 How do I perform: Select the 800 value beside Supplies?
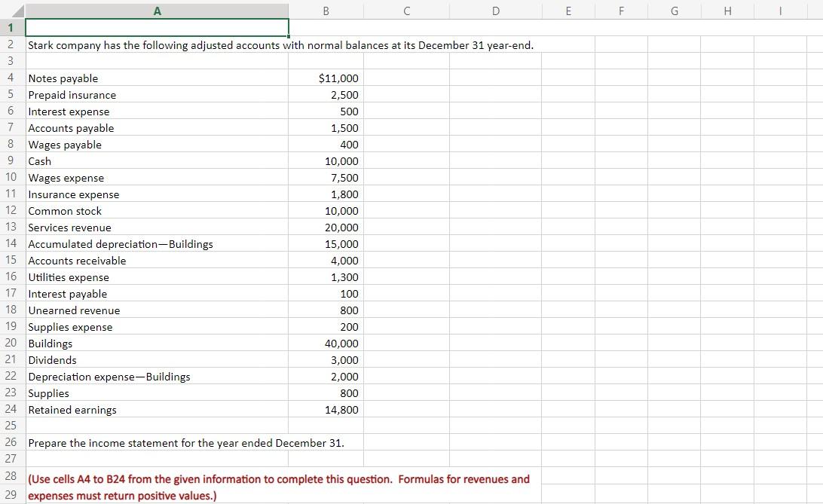click(x=326, y=393)
